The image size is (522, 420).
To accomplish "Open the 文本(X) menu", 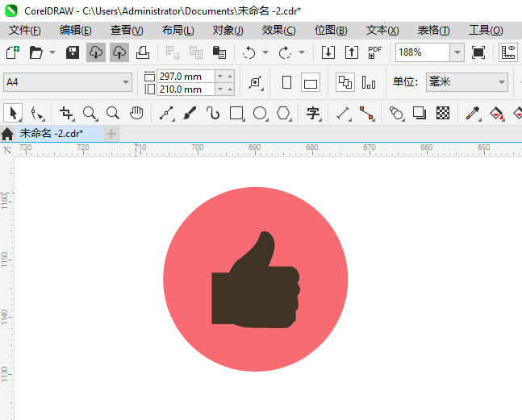I will pos(382,31).
